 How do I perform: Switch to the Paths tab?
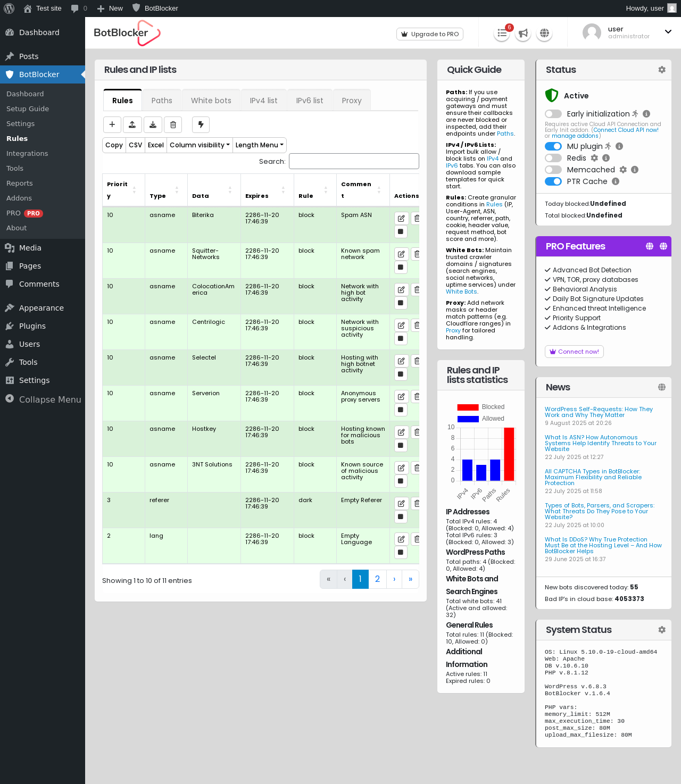coord(162,101)
